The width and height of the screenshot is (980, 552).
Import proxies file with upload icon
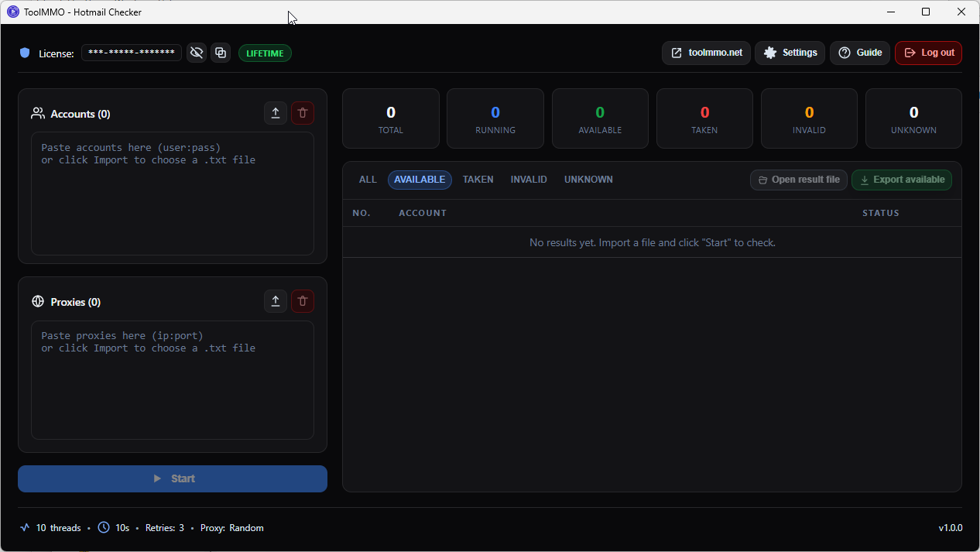(x=276, y=301)
